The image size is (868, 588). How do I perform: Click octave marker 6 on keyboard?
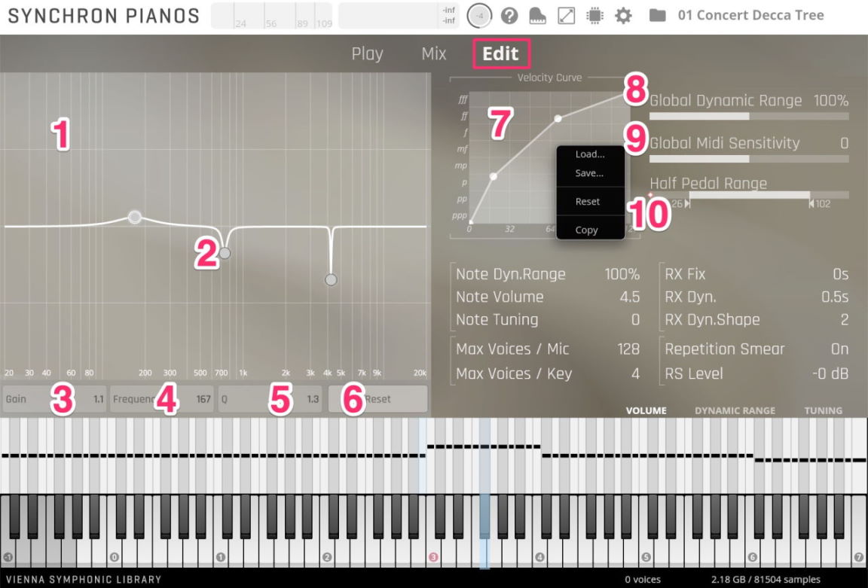[752, 557]
